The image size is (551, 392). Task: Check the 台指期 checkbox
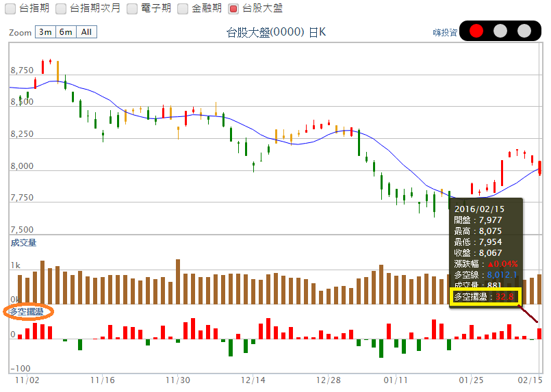click(10, 9)
